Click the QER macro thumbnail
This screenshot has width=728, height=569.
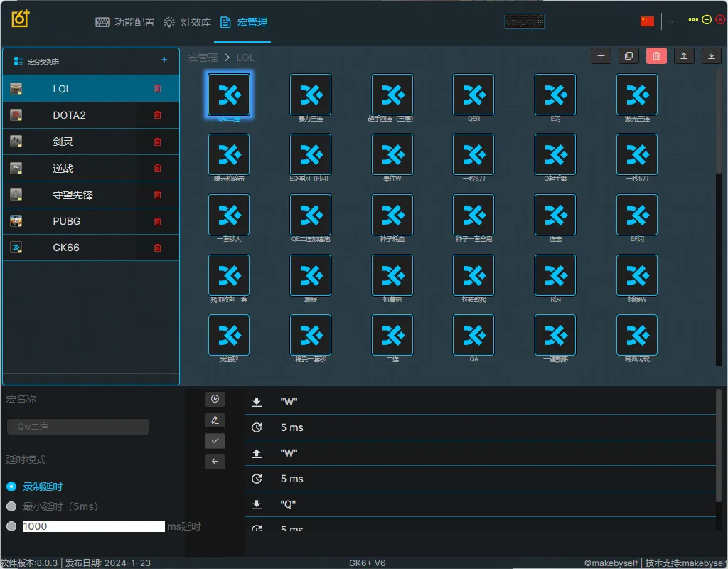(473, 95)
